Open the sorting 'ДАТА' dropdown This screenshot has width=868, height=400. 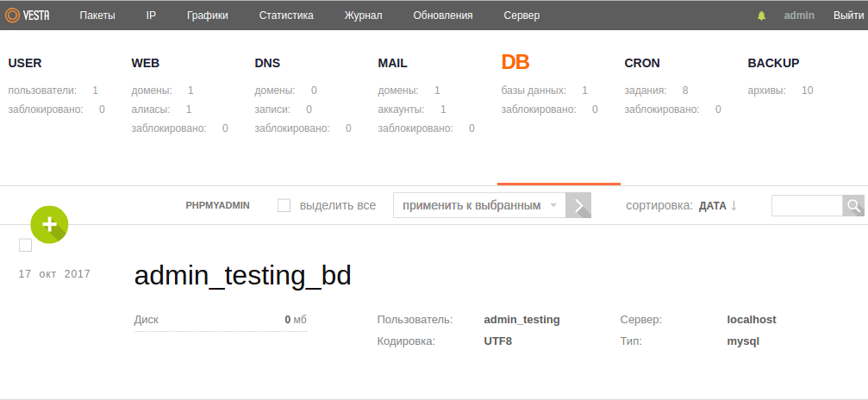click(713, 205)
